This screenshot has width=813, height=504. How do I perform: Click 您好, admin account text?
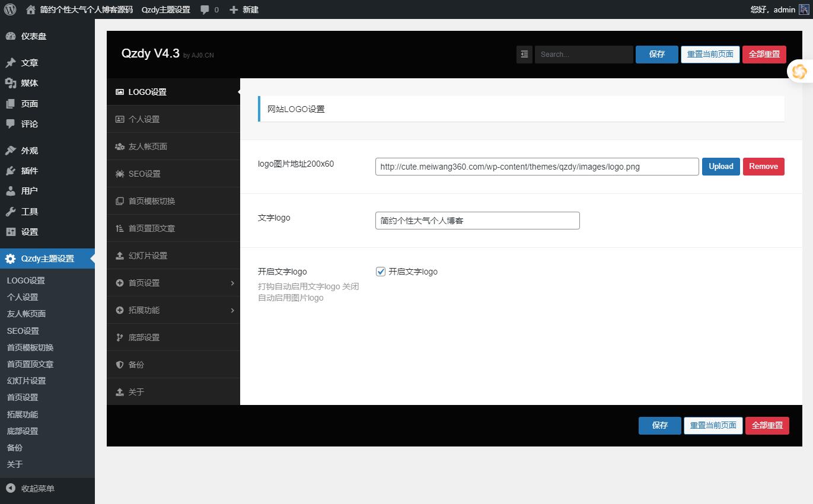click(773, 9)
